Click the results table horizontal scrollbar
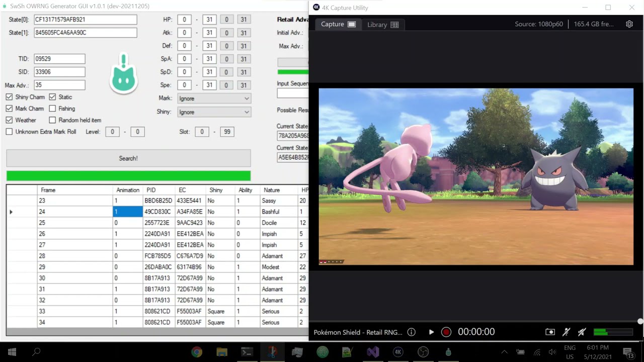The image size is (644, 362). click(x=157, y=332)
